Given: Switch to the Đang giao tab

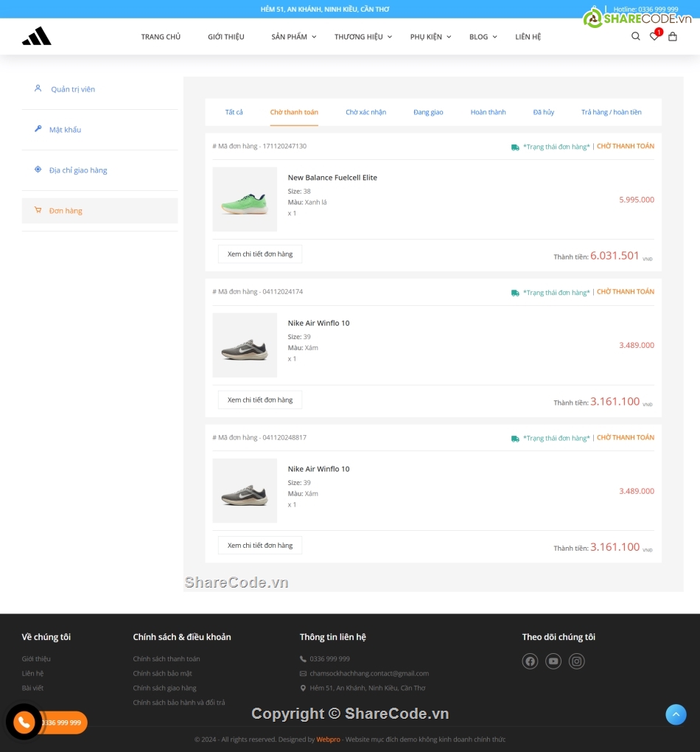Looking at the screenshot, I should click(x=428, y=112).
